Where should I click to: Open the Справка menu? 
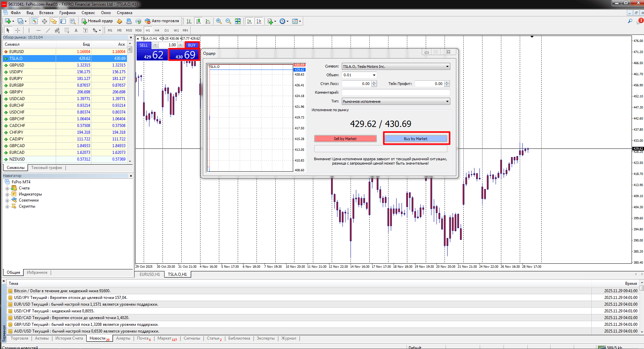pyautogui.click(x=125, y=13)
